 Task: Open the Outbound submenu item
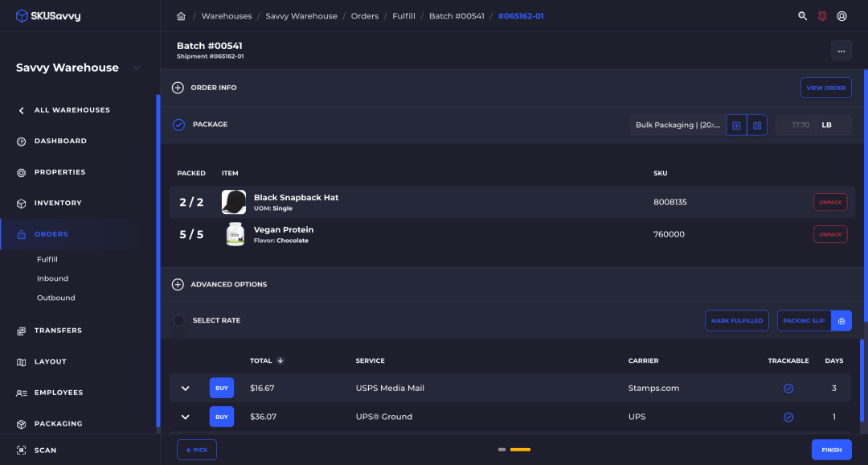tap(56, 298)
